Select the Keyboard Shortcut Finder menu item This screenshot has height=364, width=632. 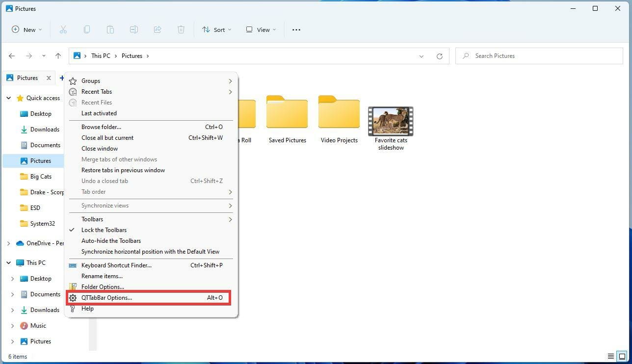(x=116, y=265)
